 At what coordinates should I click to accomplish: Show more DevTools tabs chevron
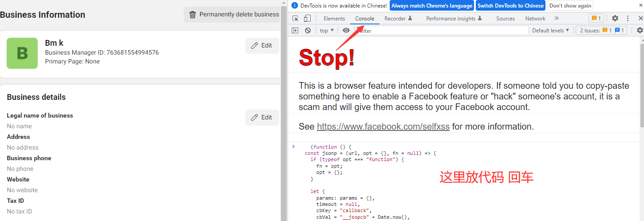[557, 18]
